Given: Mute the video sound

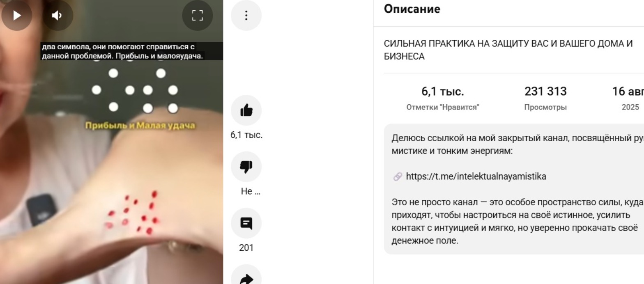Looking at the screenshot, I should 57,15.
